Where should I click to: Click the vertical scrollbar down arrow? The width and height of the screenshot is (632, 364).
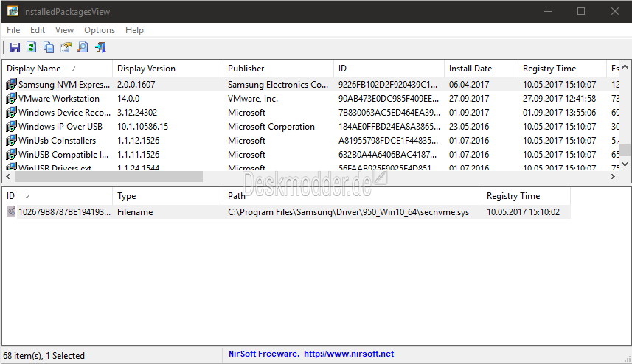click(625, 164)
